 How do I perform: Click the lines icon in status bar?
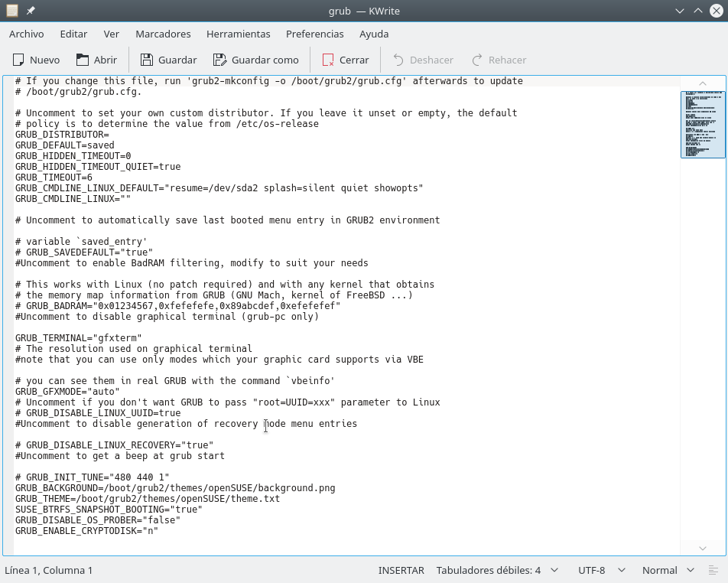tap(713, 570)
